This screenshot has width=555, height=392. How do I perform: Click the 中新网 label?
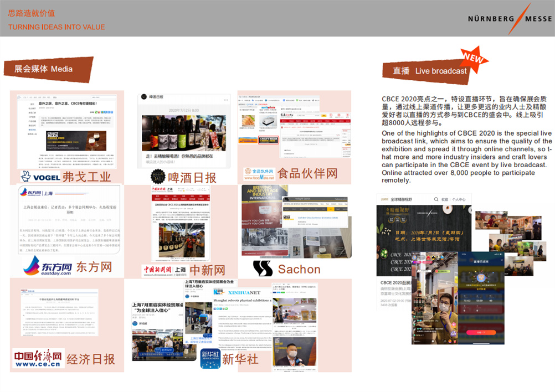(207, 270)
